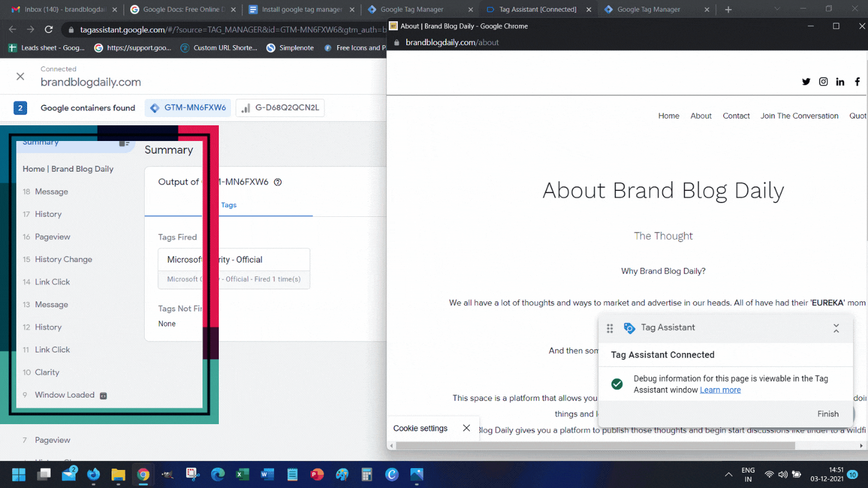868x488 pixels.
Task: Click the horizontal scrollbar of the About window
Action: tap(596, 446)
